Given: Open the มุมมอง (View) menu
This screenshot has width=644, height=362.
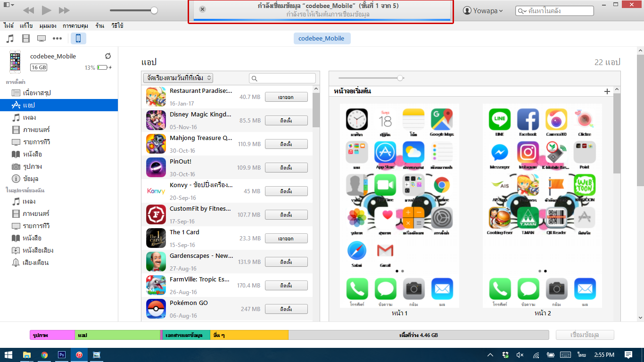Looking at the screenshot, I should [49, 26].
